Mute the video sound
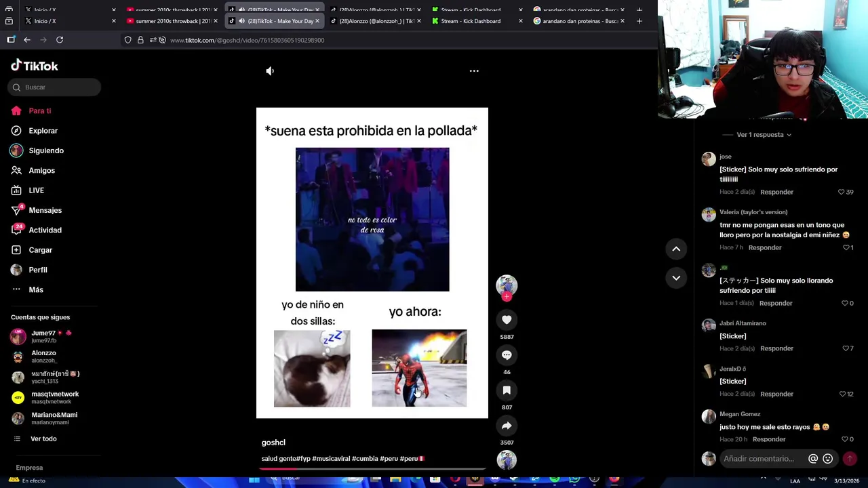This screenshot has height=488, width=868. 270,70
